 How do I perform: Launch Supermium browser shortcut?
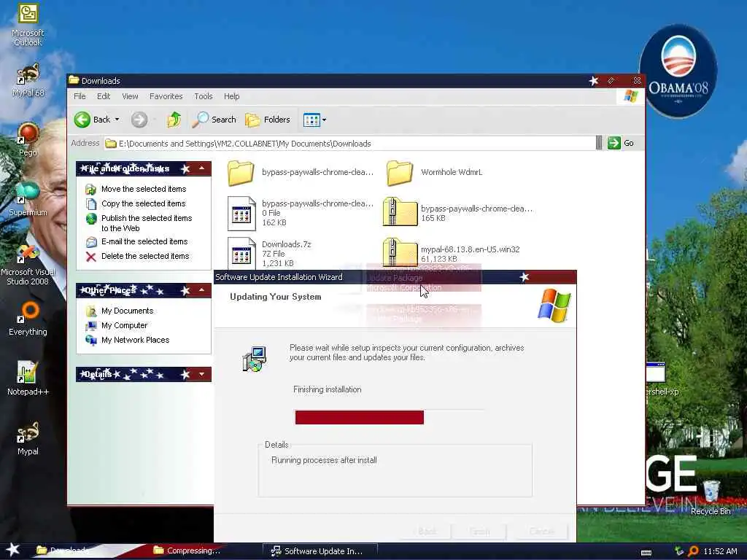coord(28,199)
